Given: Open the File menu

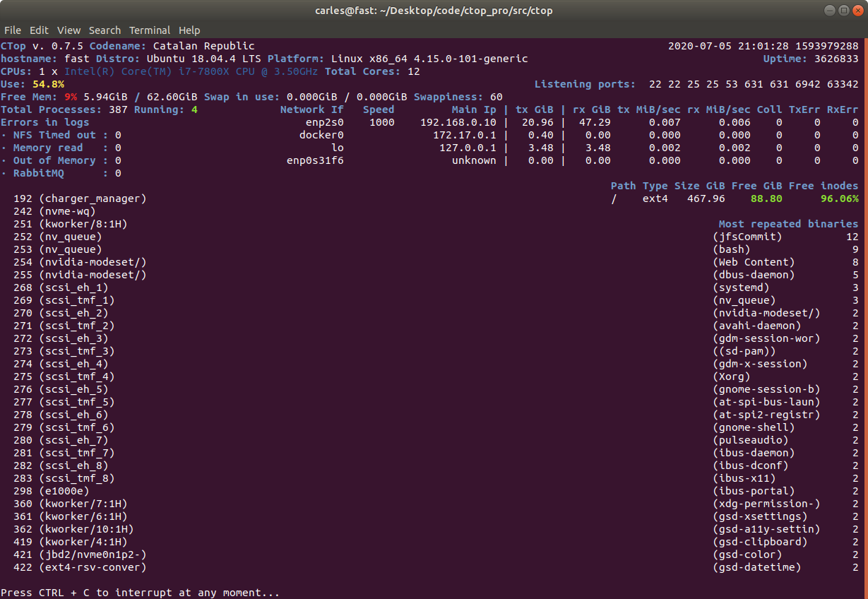Looking at the screenshot, I should (x=12, y=30).
